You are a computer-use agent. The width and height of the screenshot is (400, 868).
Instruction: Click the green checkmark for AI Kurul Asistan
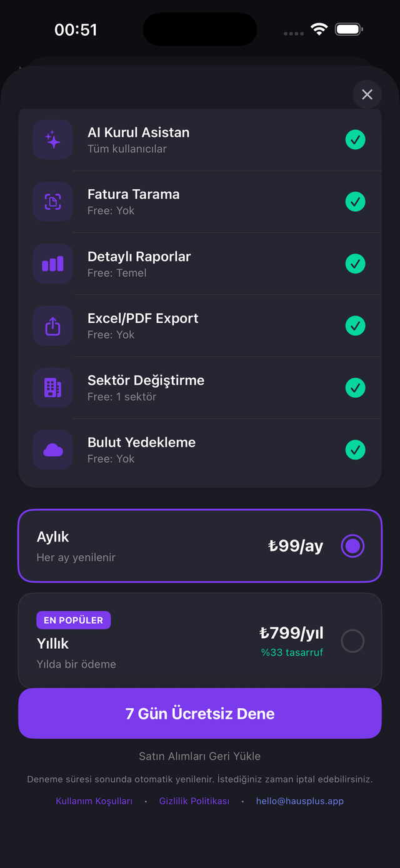(x=356, y=140)
